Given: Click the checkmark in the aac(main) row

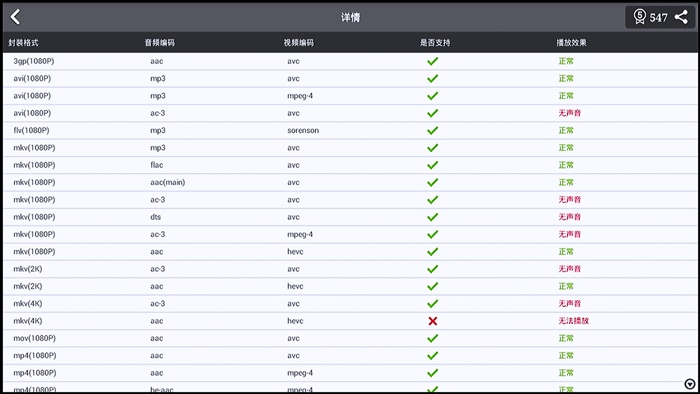Looking at the screenshot, I should [x=433, y=182].
